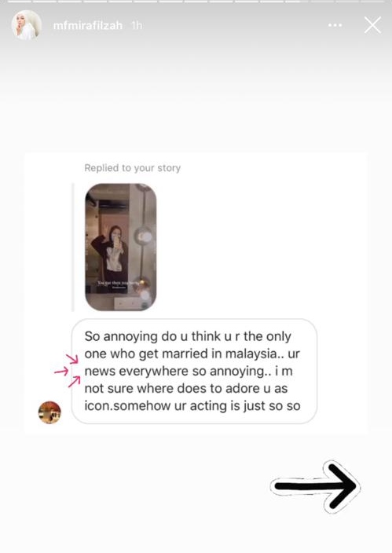
Task: Click the words "icon.somehow" in the message
Action: [x=128, y=405]
